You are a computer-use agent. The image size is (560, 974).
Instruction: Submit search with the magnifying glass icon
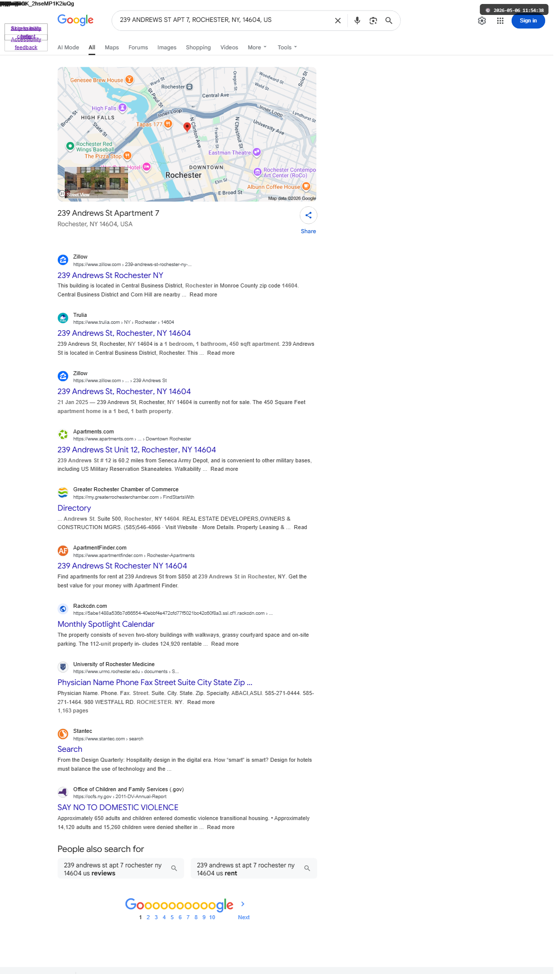[x=389, y=20]
